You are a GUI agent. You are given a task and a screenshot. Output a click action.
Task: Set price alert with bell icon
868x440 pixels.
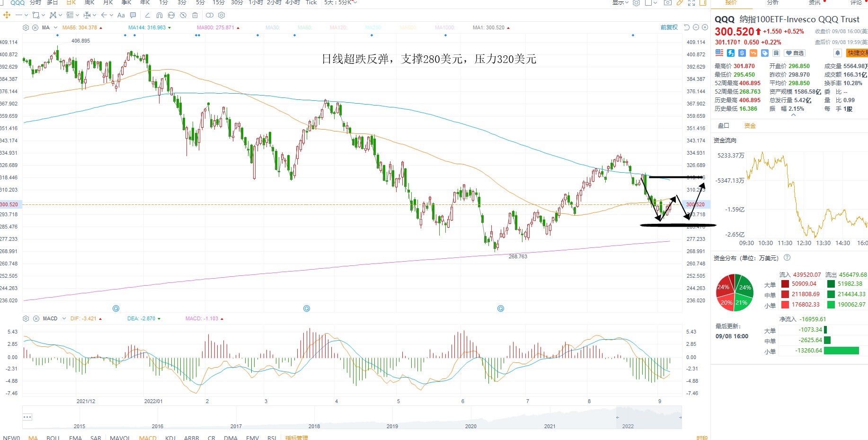[838, 53]
